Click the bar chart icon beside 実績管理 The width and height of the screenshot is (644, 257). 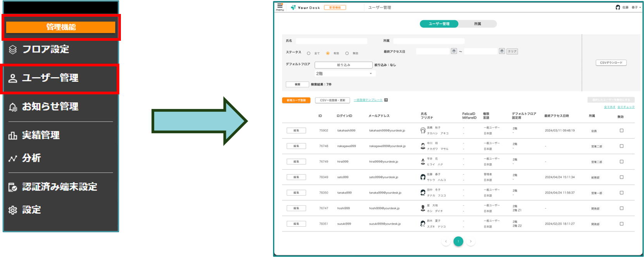click(x=13, y=135)
